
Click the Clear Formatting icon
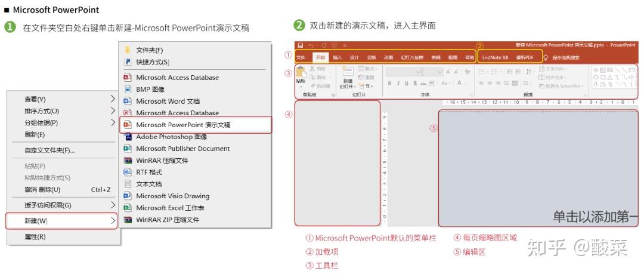click(x=467, y=72)
